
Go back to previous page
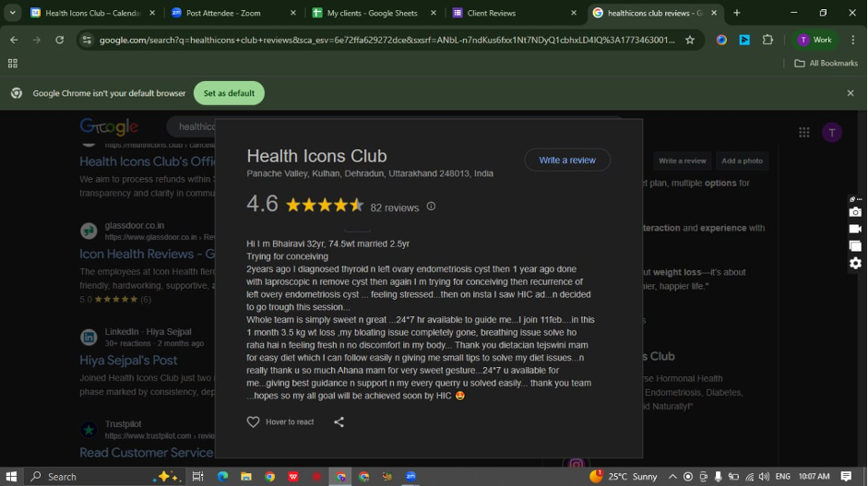pos(14,40)
